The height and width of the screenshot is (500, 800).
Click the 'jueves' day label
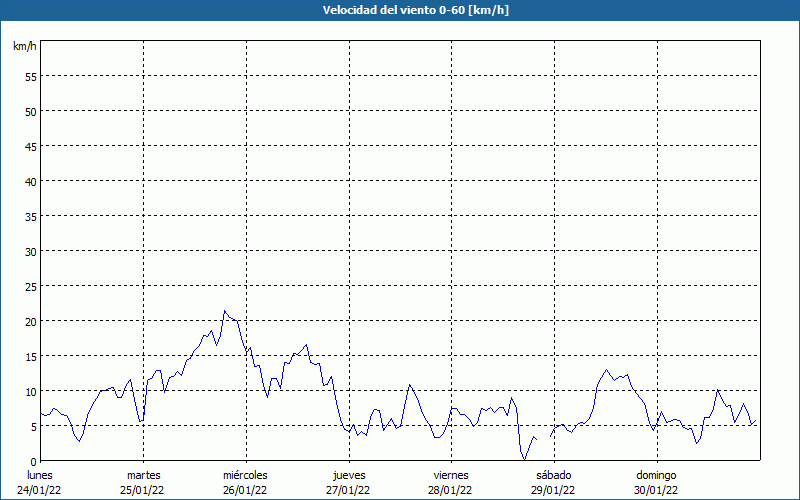pyautogui.click(x=349, y=475)
